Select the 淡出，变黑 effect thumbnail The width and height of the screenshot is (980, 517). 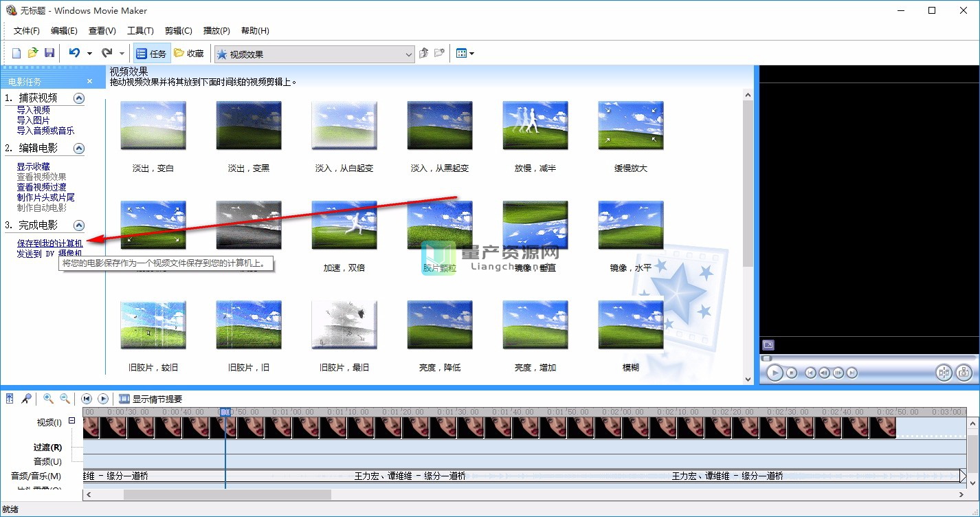coord(248,125)
